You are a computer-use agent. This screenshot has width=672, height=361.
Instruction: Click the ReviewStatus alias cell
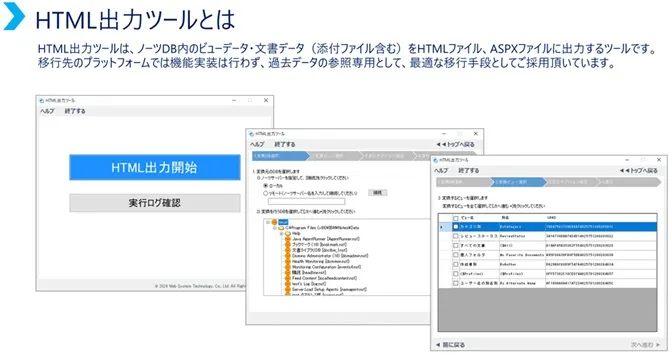522,236
